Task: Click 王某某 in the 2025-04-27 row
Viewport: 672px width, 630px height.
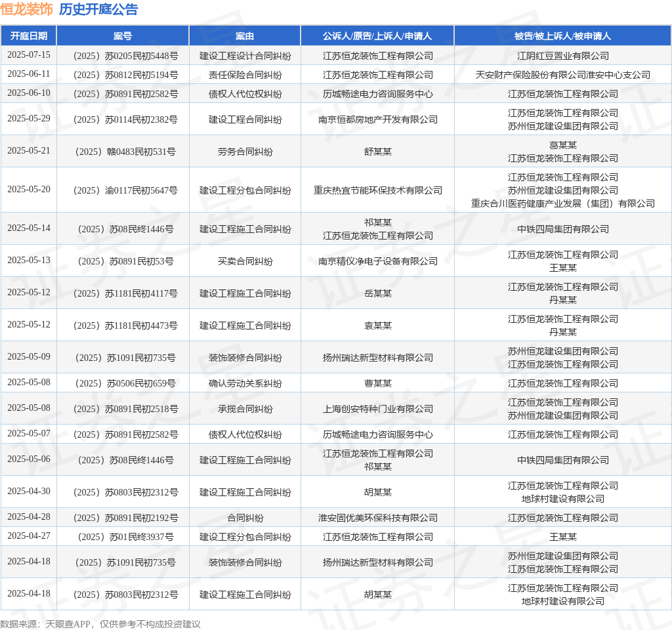Action: point(562,537)
